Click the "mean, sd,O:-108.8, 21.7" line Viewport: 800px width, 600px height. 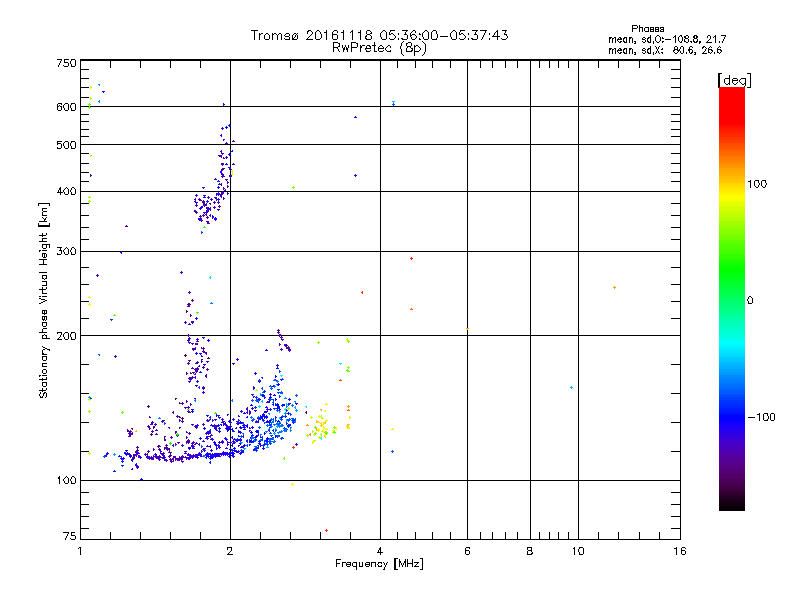pyautogui.click(x=667, y=39)
